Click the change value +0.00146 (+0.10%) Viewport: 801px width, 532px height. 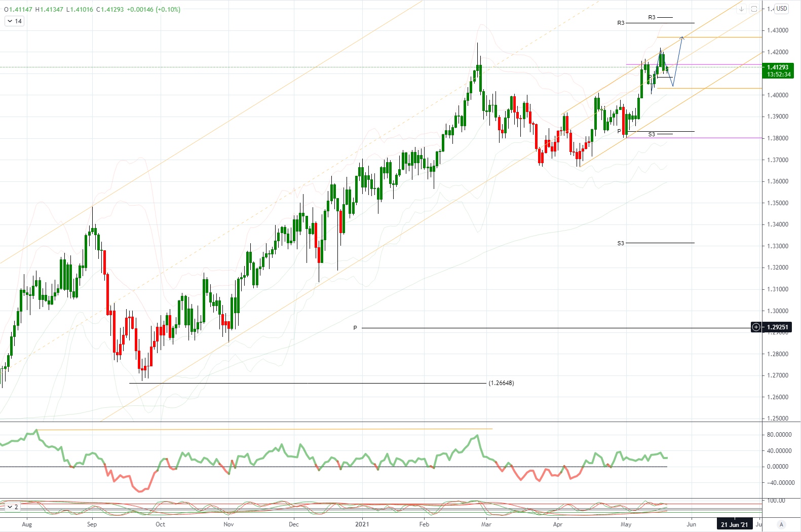tap(154, 10)
